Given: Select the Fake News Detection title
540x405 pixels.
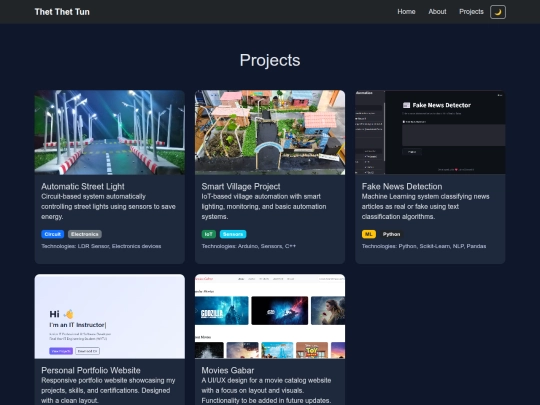Looking at the screenshot, I should [402, 186].
